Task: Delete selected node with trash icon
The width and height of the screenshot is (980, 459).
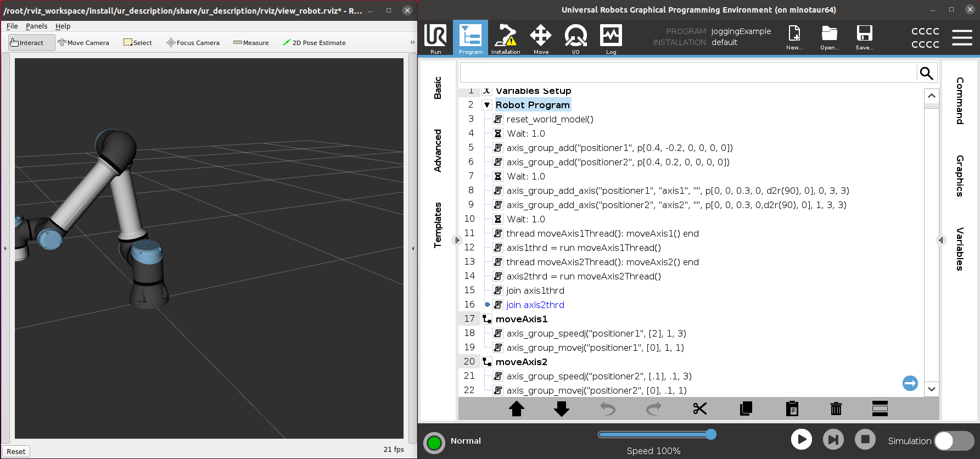Action: click(836, 408)
